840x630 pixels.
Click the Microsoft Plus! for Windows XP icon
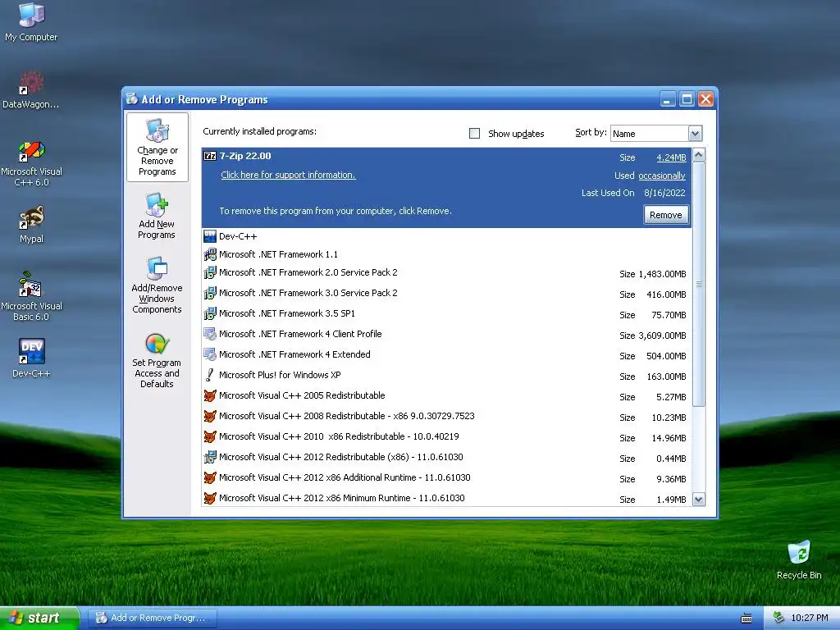click(210, 375)
